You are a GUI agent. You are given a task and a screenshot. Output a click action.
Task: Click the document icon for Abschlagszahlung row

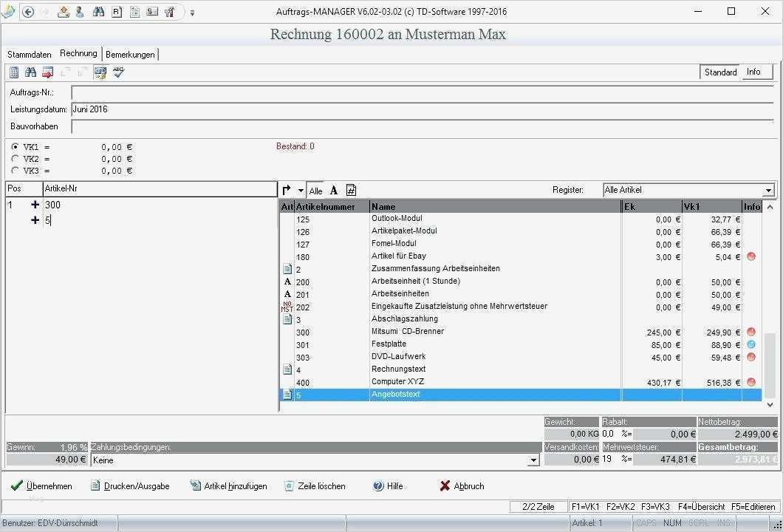287,319
